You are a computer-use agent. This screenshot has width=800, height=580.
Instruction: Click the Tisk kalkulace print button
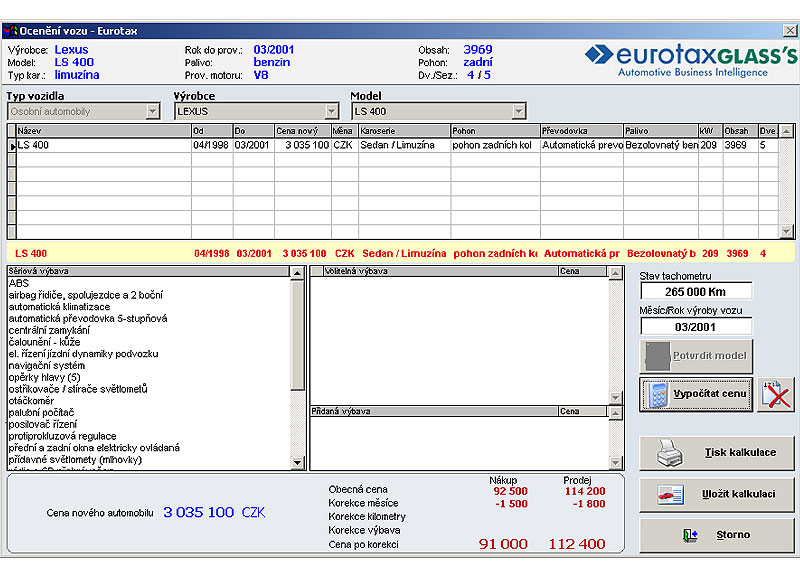pos(717,452)
